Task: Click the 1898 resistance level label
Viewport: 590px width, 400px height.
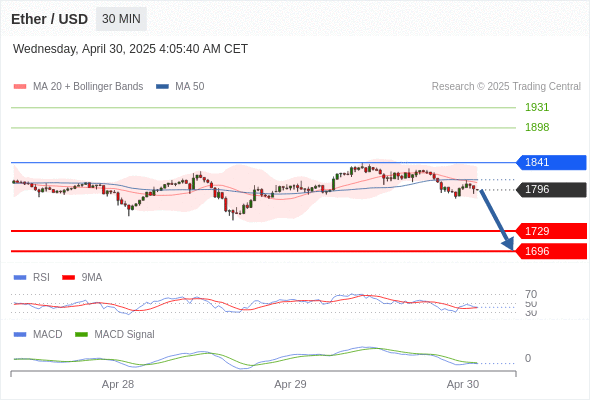Action: [537, 127]
